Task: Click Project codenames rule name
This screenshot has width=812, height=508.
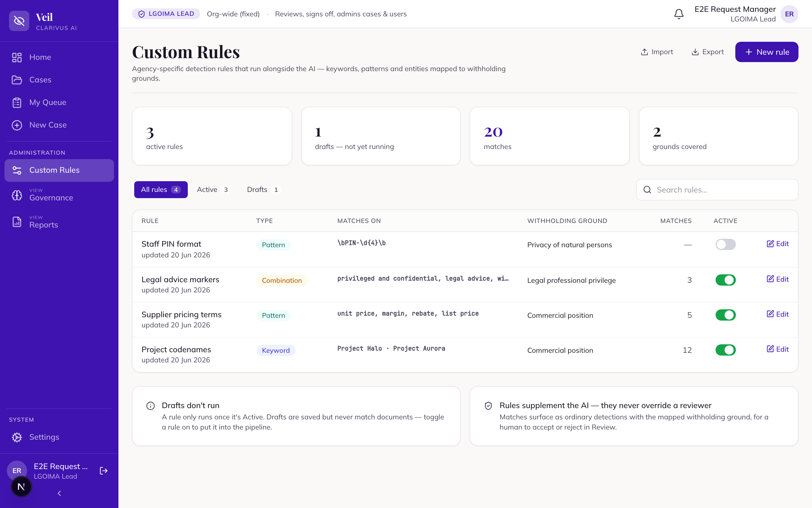Action: click(176, 349)
